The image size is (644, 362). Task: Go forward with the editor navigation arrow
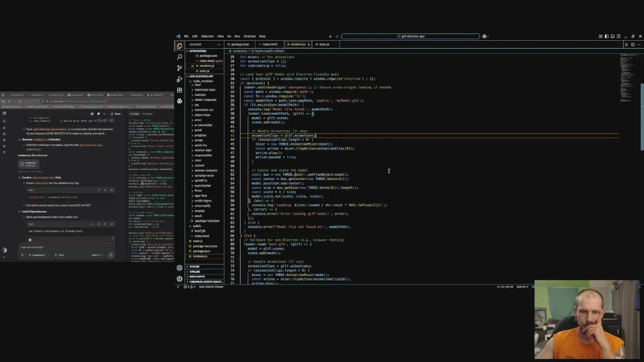click(x=337, y=36)
